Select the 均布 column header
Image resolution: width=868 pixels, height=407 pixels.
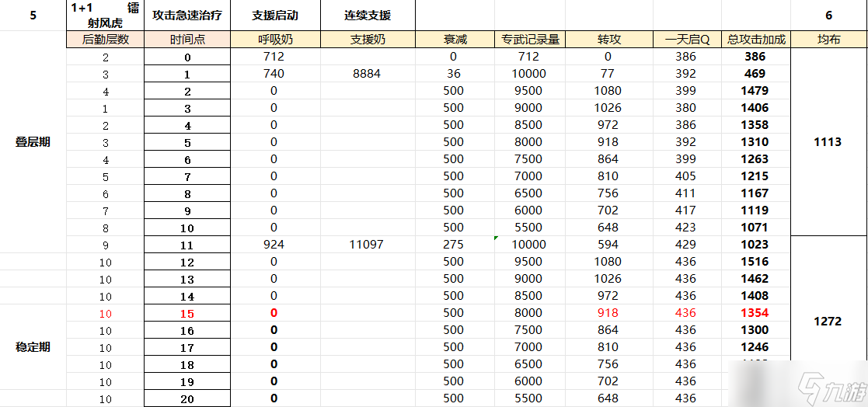click(x=828, y=40)
